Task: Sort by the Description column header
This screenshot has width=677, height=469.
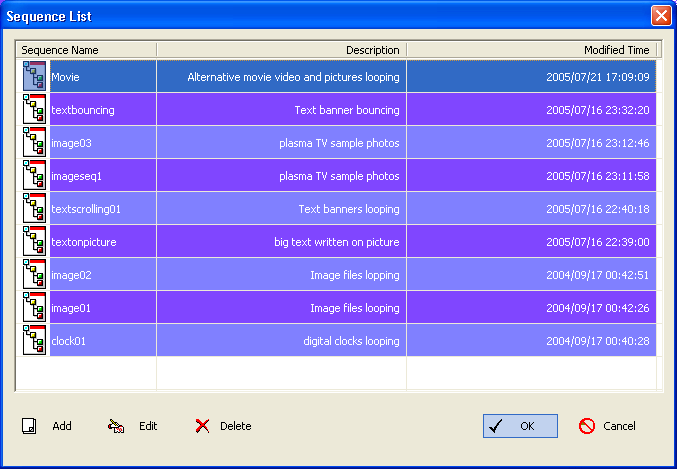Action: (282, 50)
